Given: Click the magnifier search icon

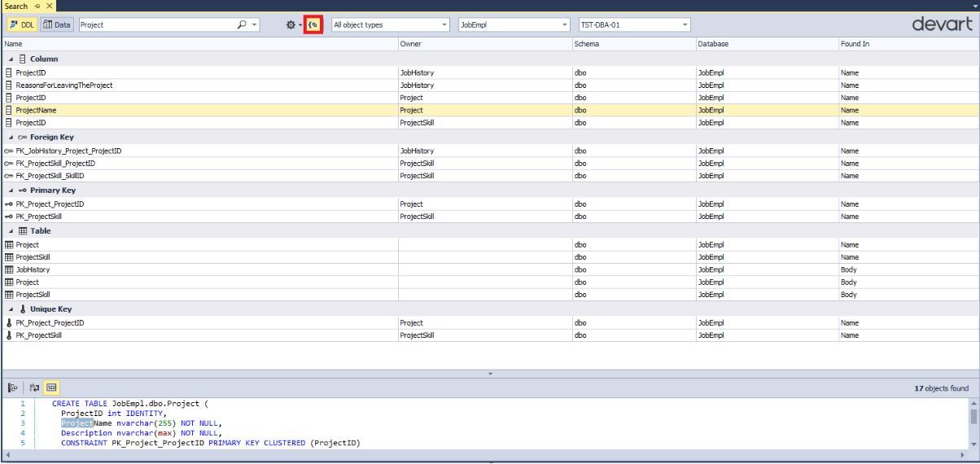Looking at the screenshot, I should (x=243, y=24).
